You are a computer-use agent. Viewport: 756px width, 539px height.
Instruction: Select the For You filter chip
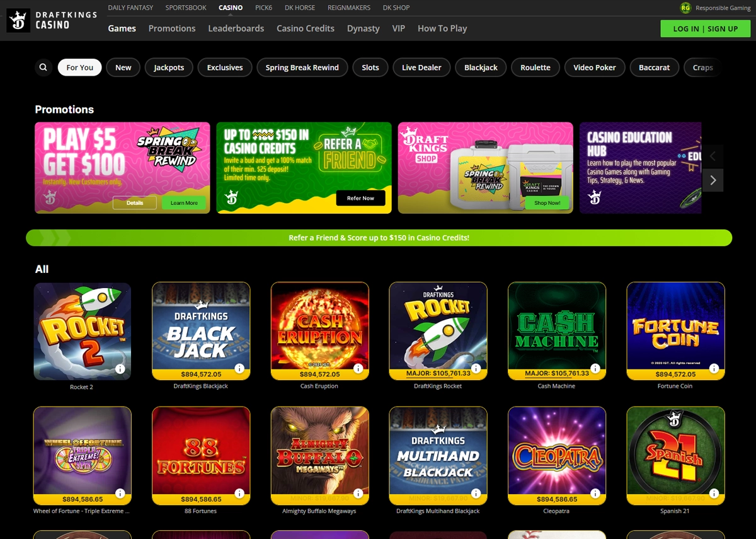point(80,67)
